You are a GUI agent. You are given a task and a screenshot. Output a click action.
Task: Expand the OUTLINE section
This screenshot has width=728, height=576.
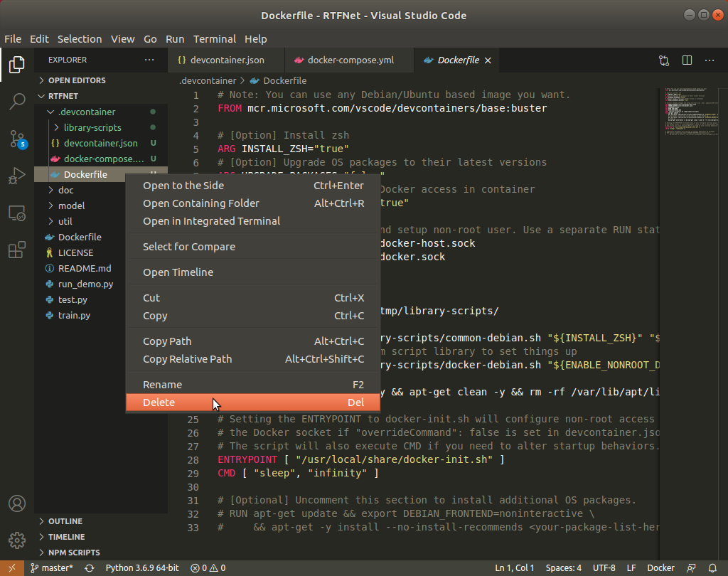pos(101,521)
